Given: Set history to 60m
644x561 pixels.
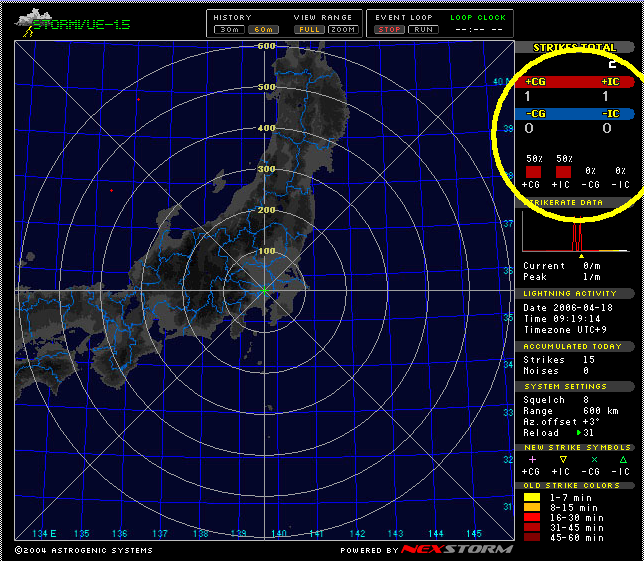Looking at the screenshot, I should (263, 30).
